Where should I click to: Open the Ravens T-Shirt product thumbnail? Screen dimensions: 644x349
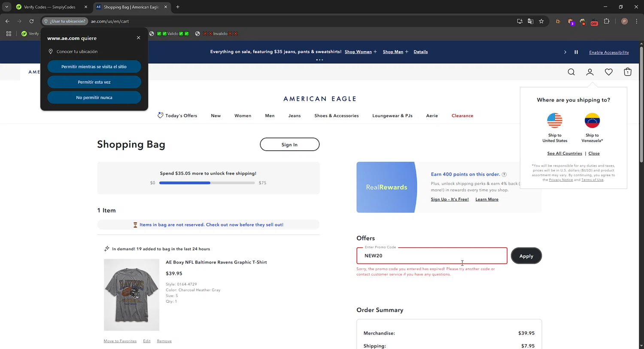pyautogui.click(x=131, y=295)
